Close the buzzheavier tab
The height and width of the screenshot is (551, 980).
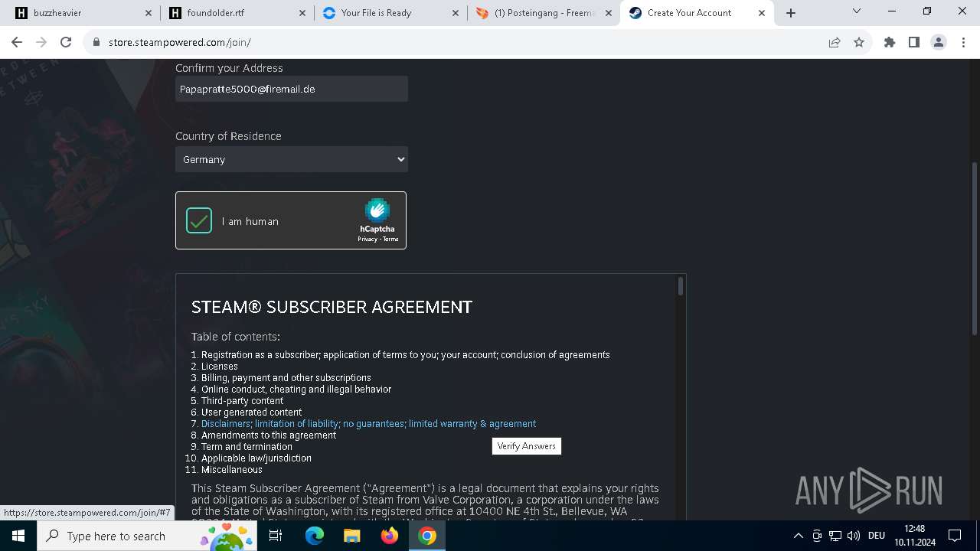coord(149,13)
